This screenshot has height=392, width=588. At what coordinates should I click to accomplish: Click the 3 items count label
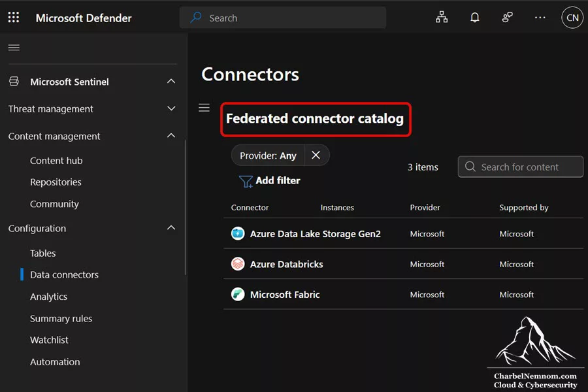(423, 167)
